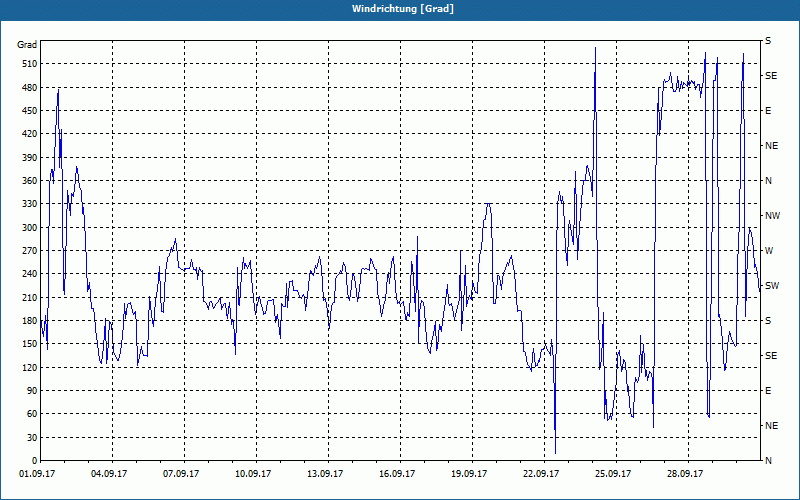Select the y-axis value 150
The height and width of the screenshot is (500, 800).
click(30, 344)
